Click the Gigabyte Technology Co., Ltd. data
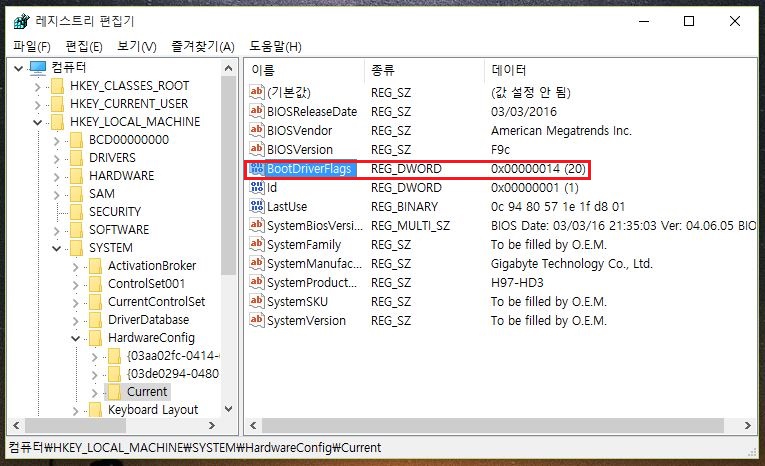Image resolution: width=765 pixels, height=466 pixels. tap(572, 263)
